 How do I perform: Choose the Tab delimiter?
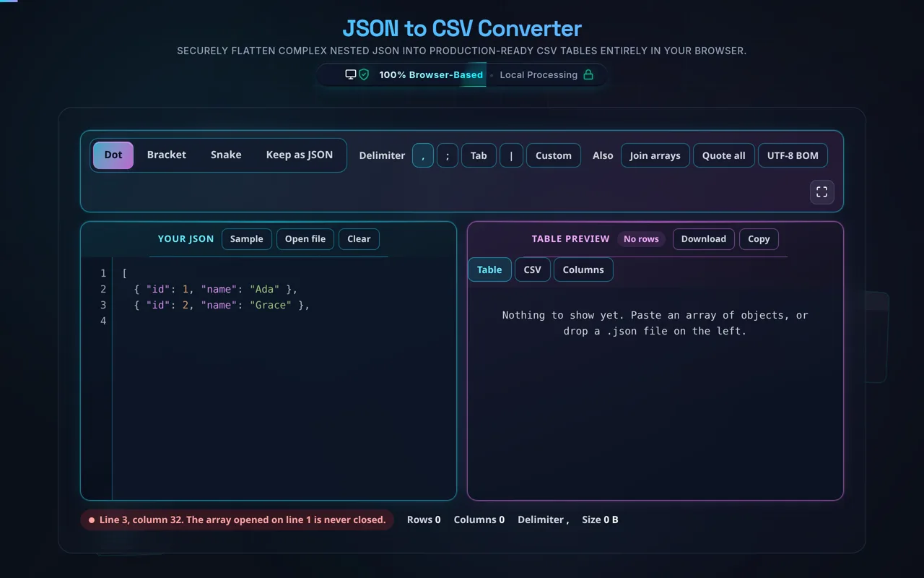(479, 155)
